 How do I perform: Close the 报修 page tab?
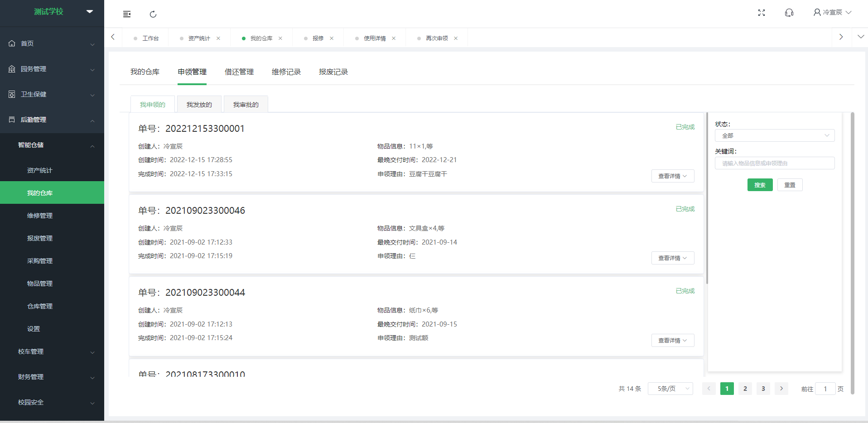[x=332, y=38]
